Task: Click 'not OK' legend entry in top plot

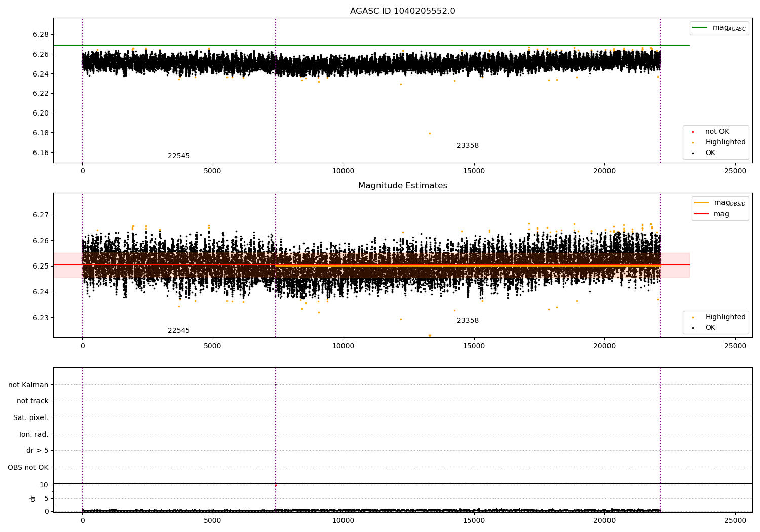Action: (x=710, y=132)
